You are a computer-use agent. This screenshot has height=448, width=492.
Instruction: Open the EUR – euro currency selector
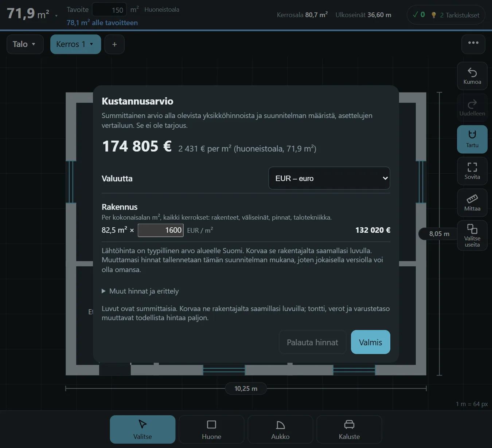click(x=329, y=178)
